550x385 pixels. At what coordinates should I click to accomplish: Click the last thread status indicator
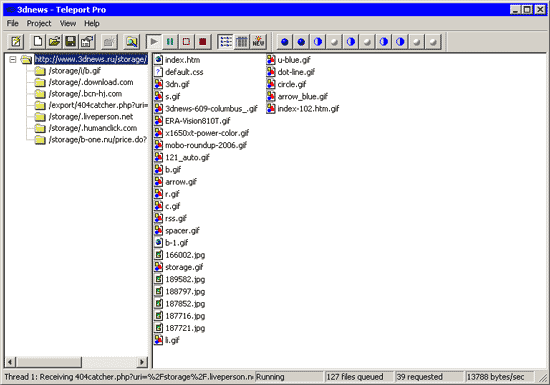(433, 42)
